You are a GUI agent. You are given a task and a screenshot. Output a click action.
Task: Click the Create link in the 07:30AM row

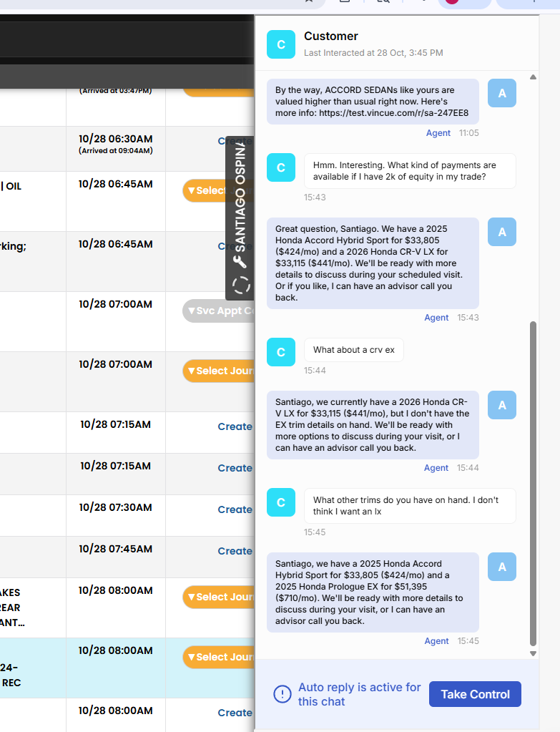pyautogui.click(x=235, y=509)
